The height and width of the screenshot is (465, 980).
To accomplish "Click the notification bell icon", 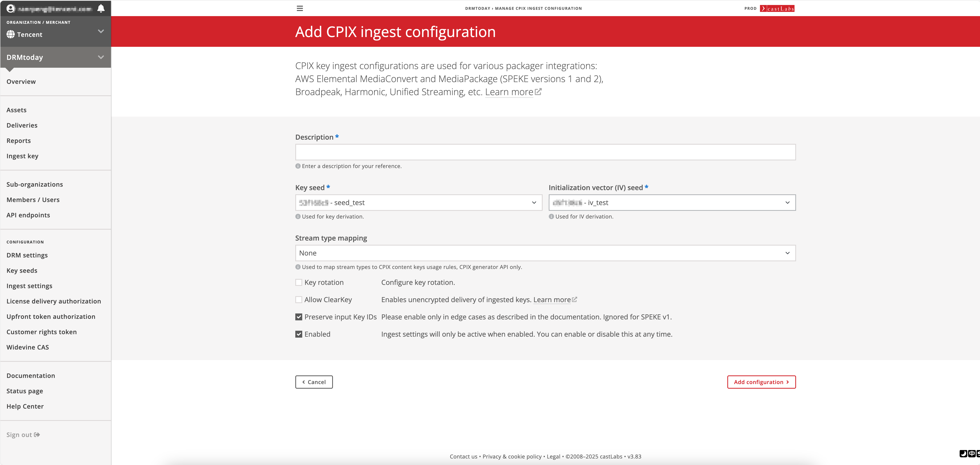I will tap(101, 8).
